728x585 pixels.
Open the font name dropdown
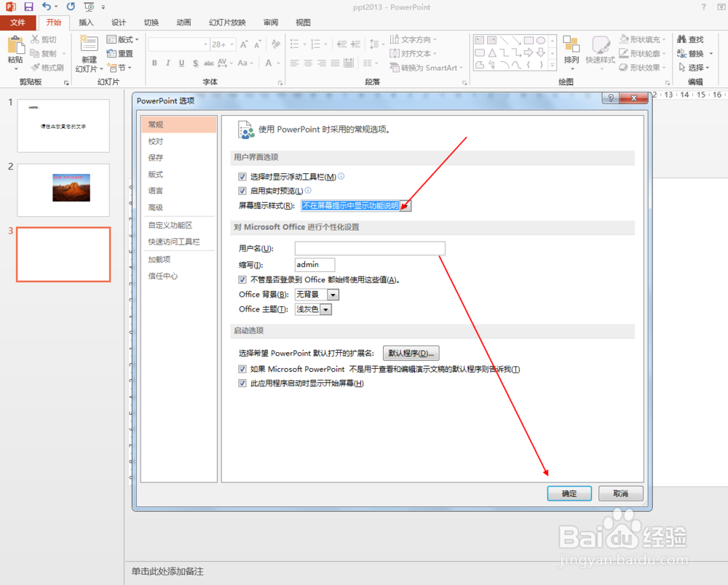[x=205, y=44]
